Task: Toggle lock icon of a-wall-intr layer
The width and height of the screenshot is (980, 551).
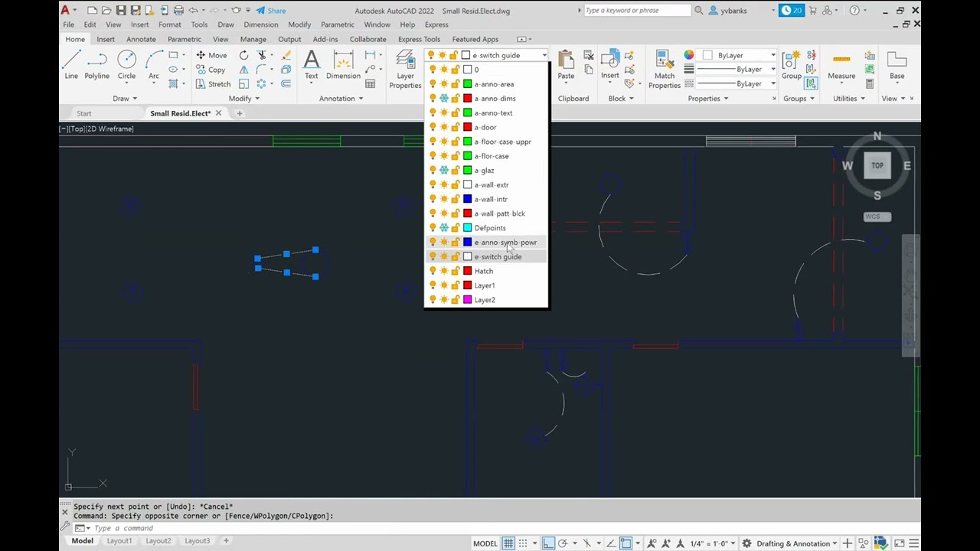Action: pos(455,199)
